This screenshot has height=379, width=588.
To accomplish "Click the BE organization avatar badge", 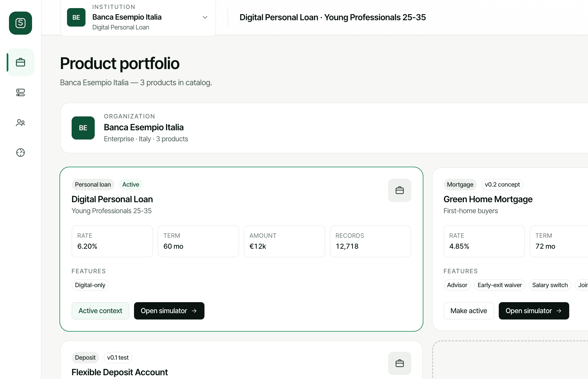I will 83,128.
